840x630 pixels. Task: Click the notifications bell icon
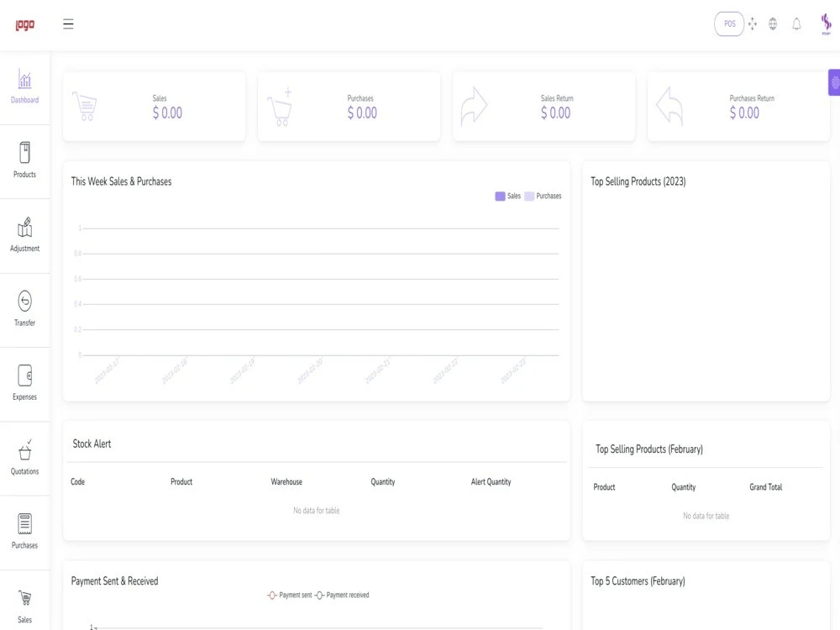coord(795,24)
